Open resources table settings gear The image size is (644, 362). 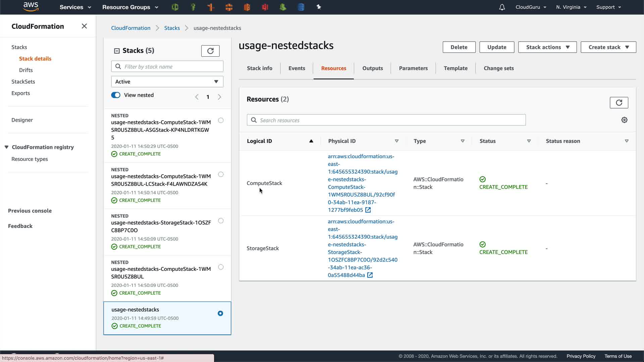[624, 120]
